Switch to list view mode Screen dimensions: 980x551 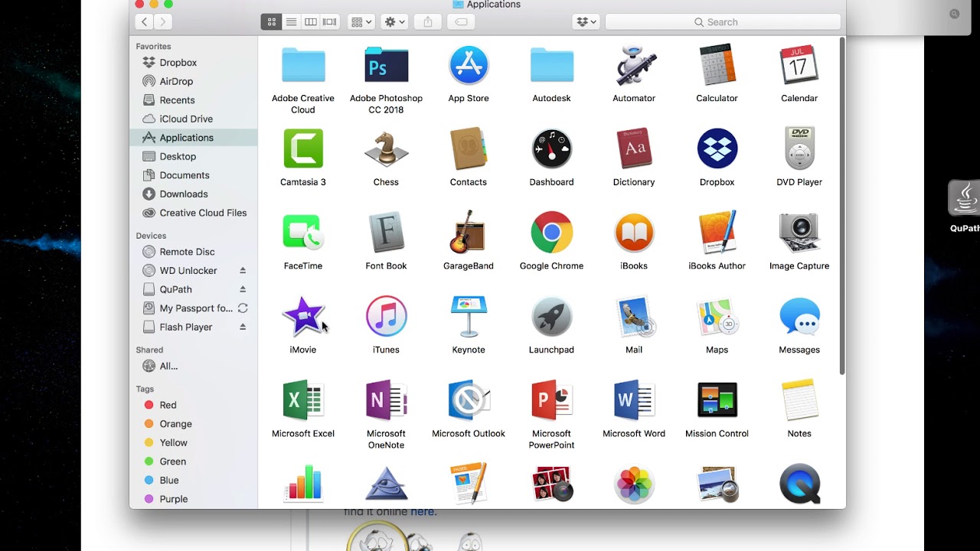pyautogui.click(x=291, y=22)
